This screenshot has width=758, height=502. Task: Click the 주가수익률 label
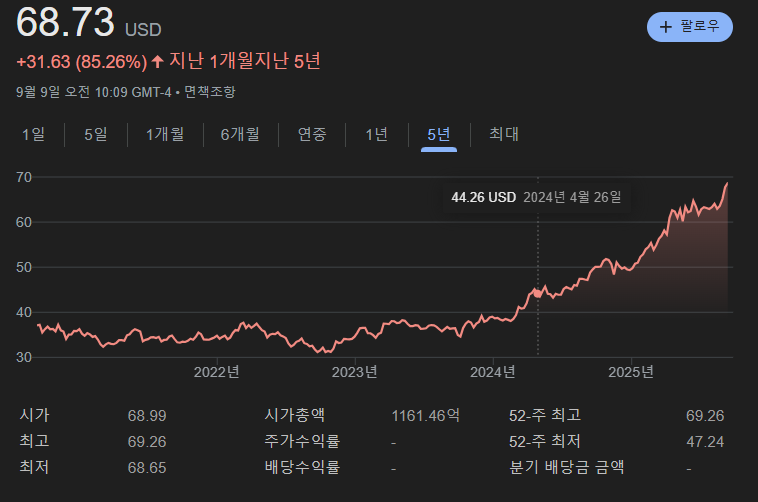(x=302, y=441)
